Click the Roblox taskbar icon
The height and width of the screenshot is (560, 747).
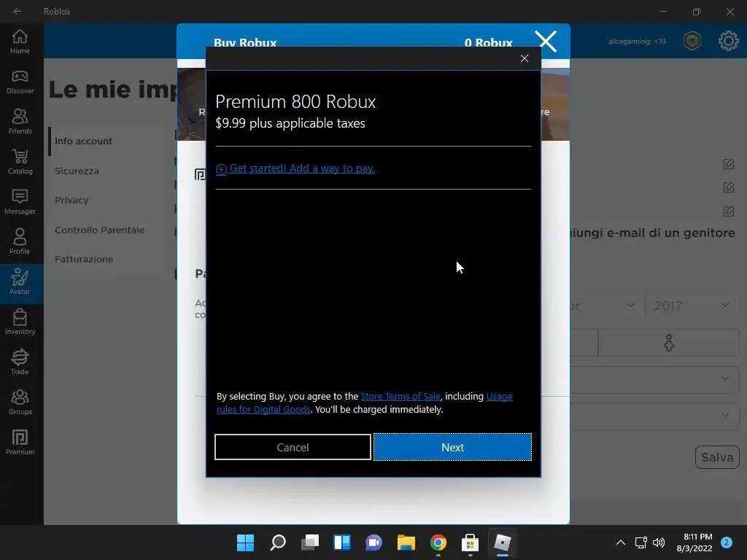point(502,542)
